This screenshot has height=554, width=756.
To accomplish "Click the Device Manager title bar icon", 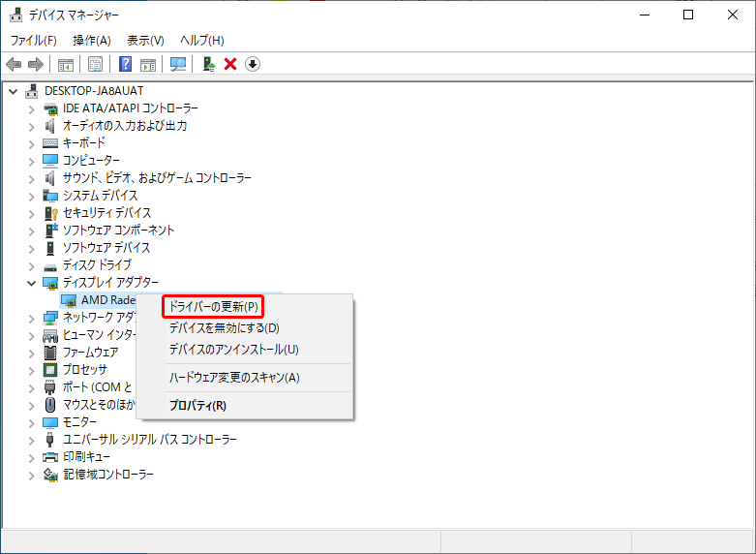I will click(x=15, y=15).
